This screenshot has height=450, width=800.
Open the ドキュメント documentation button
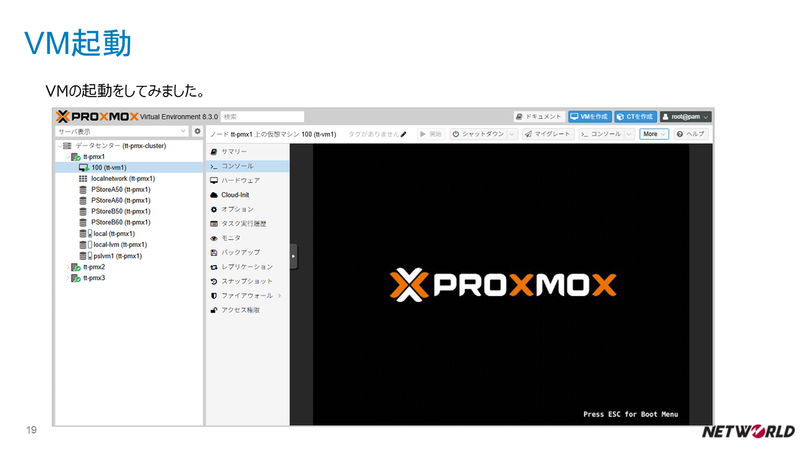539,117
